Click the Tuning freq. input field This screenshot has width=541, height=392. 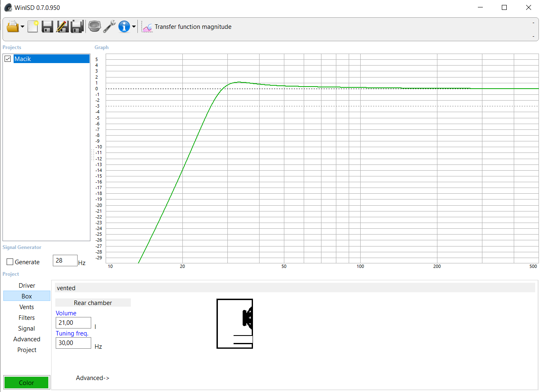[x=73, y=343]
